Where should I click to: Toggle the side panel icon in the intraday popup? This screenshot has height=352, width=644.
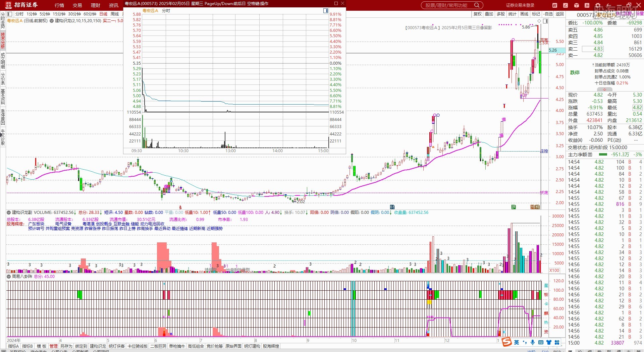[x=325, y=11]
